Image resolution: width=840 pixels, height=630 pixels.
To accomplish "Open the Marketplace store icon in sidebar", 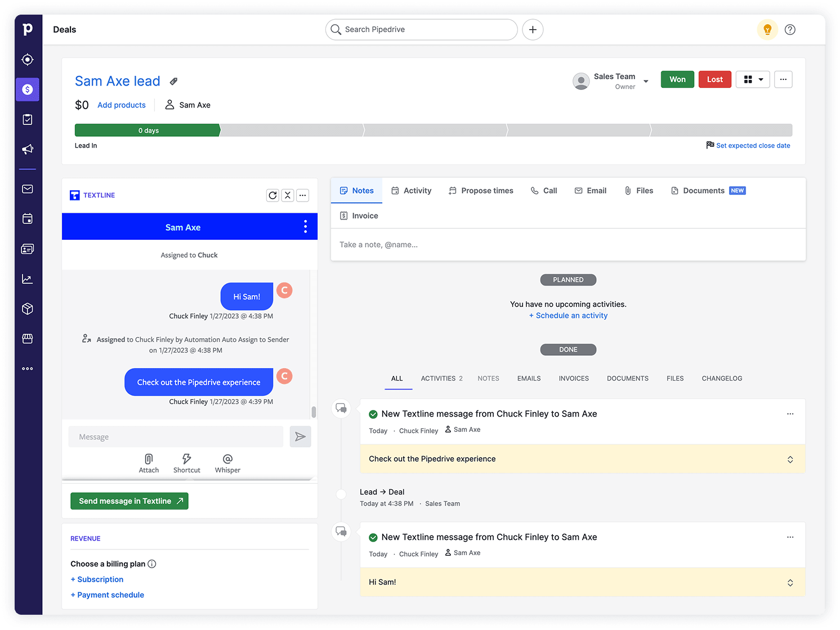I will click(x=28, y=338).
